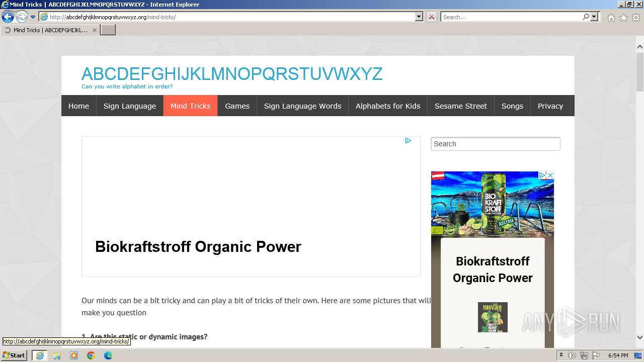Image resolution: width=644 pixels, height=362 pixels.
Task: Click the Biokraftstoff lake image ad
Action: click(x=493, y=204)
